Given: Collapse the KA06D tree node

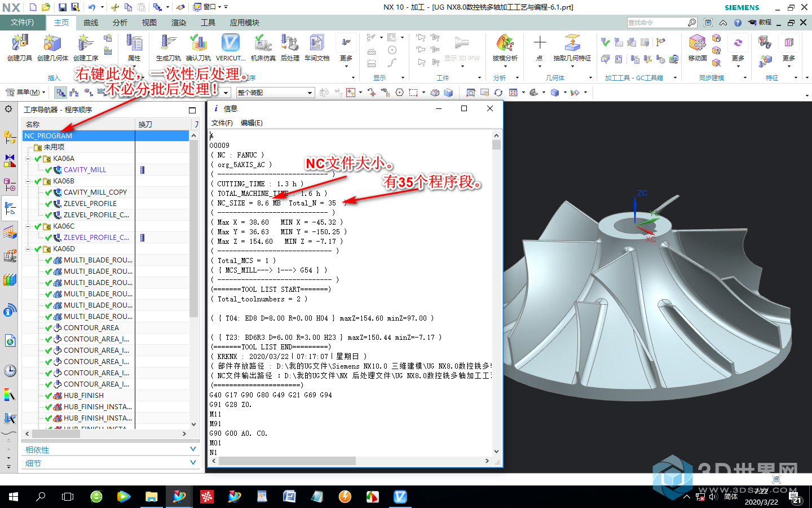Looking at the screenshot, I should click(x=28, y=249).
